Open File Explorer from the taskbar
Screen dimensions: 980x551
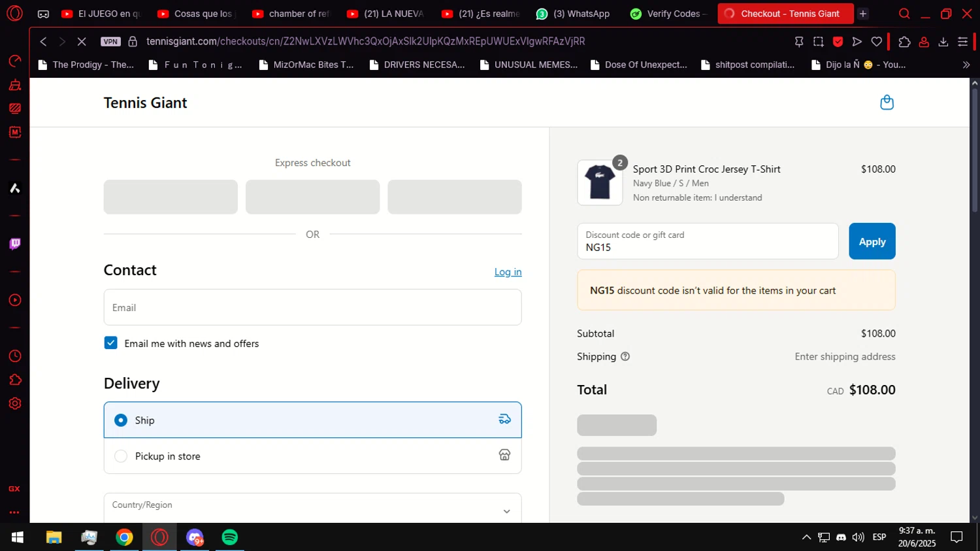54,537
